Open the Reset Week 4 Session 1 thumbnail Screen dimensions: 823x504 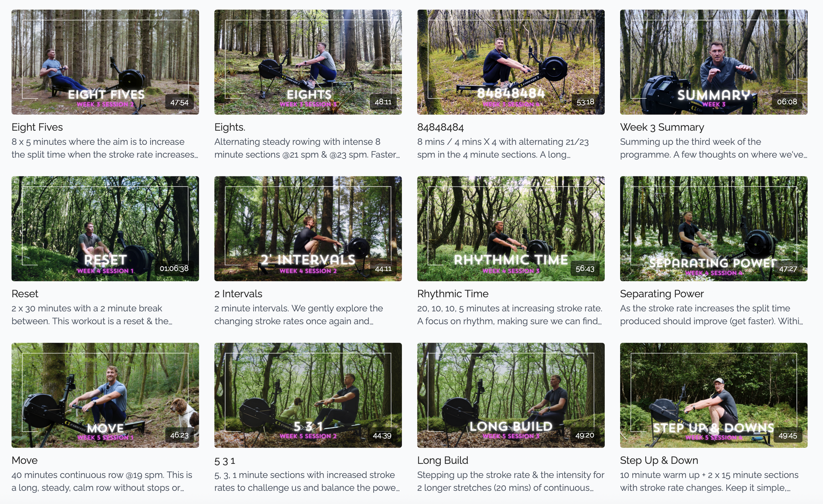click(105, 228)
